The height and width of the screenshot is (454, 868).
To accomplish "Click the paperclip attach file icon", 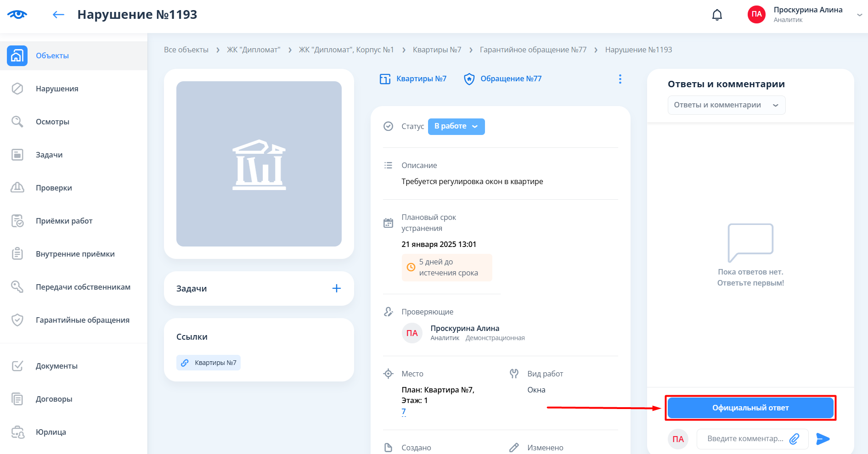I will [x=794, y=439].
